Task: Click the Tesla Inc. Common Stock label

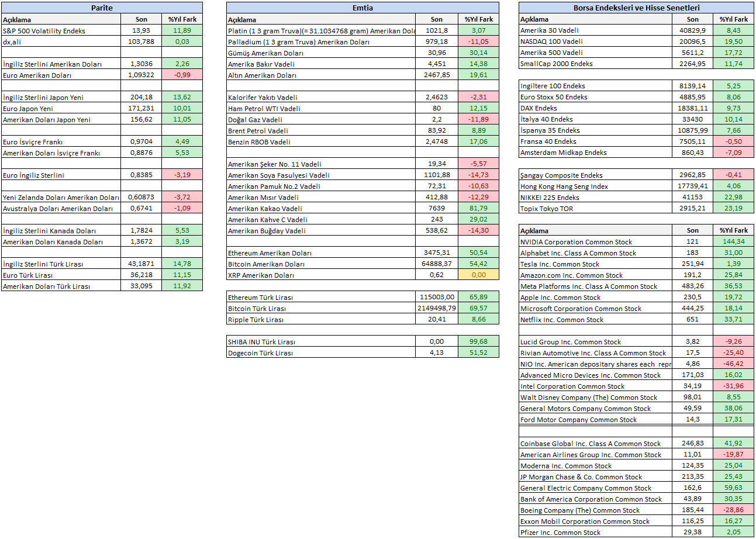Action: click(x=595, y=264)
